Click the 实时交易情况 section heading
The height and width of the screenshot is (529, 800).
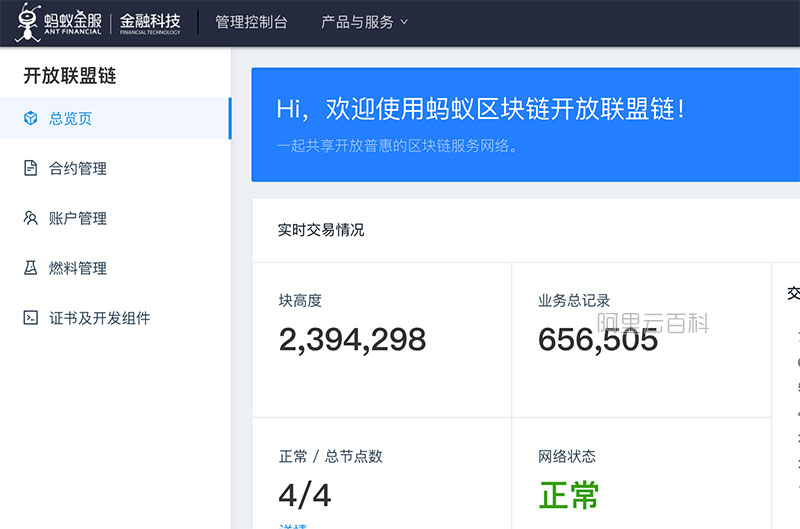coord(321,230)
